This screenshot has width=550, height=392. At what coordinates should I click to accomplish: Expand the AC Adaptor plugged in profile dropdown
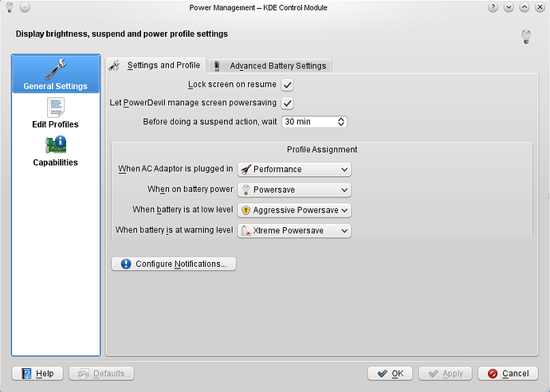point(294,170)
